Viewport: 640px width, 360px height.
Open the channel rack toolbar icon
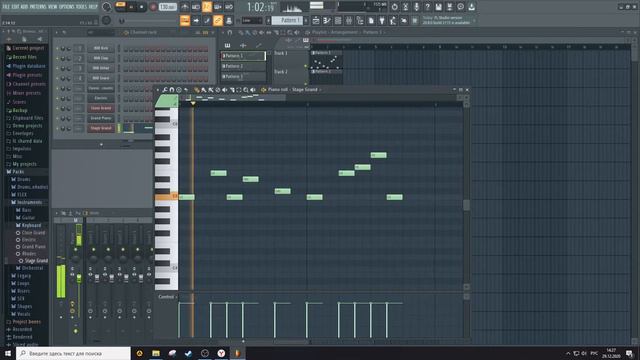(338, 20)
